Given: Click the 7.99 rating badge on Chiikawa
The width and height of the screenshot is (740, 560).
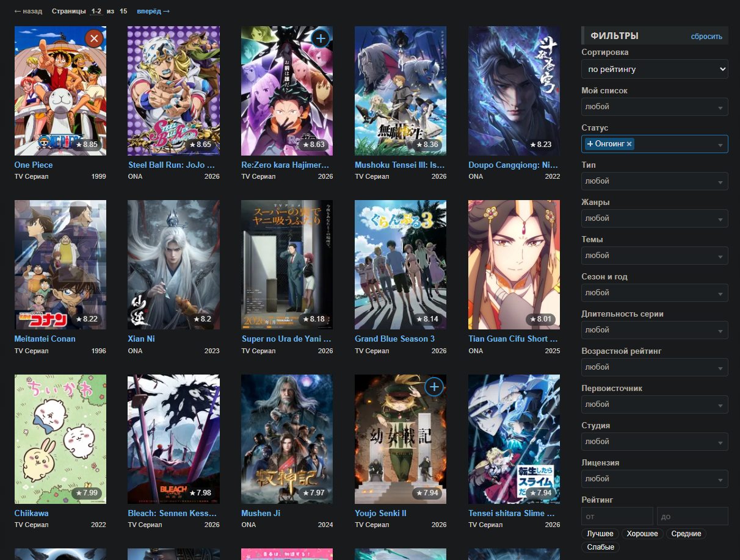Looking at the screenshot, I should (86, 493).
